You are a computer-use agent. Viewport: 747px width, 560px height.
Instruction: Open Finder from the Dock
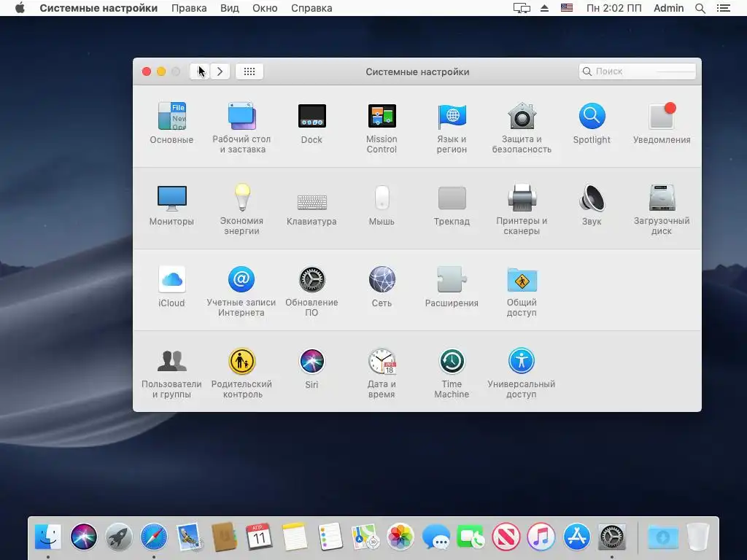[x=48, y=537]
